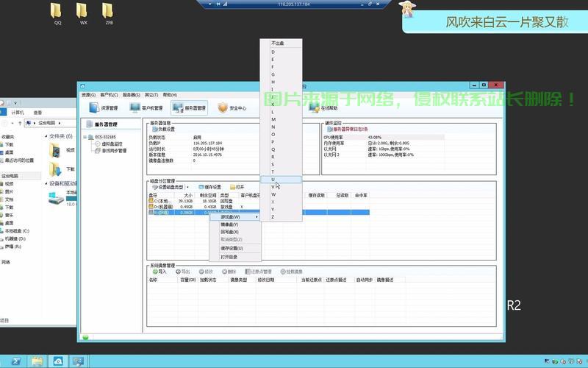Screen dimensions: 588x368
Task: Click the 导入 import icon
Action: click(155, 272)
